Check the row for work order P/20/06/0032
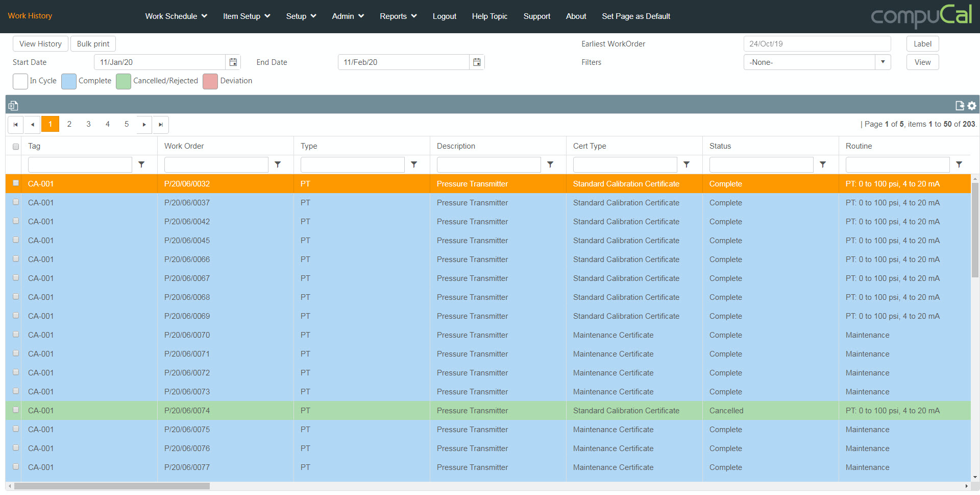980x495 pixels. click(x=16, y=183)
